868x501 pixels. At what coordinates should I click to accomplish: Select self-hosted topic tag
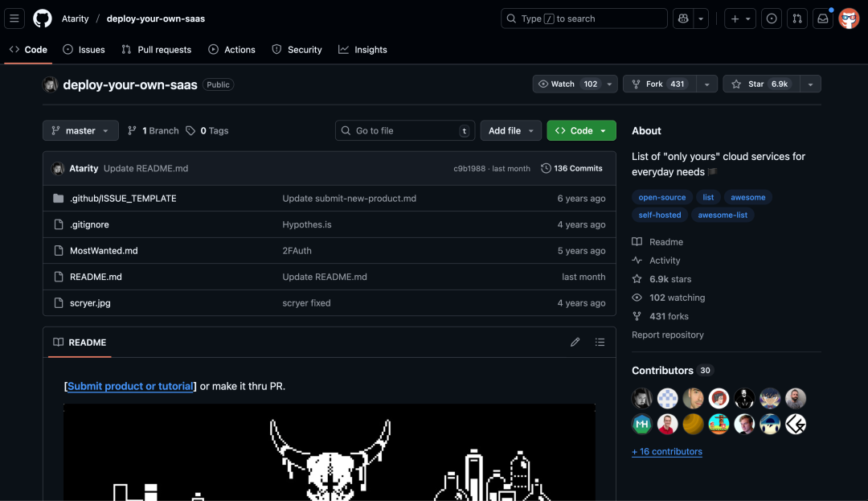pos(660,215)
